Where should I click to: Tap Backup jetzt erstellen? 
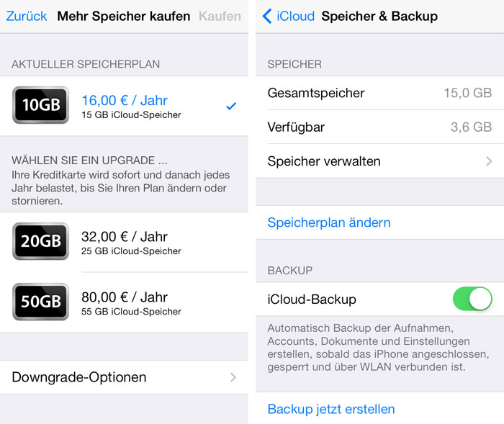click(331, 409)
